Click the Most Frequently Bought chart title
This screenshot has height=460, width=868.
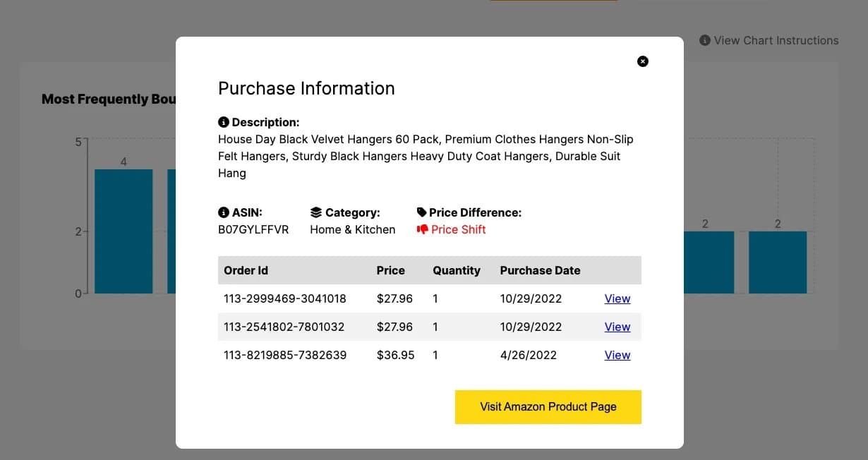109,99
